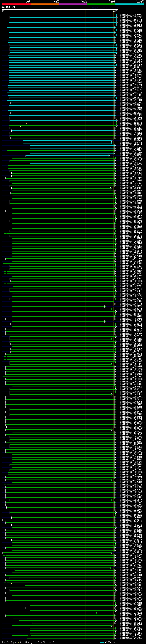
Task: Select the UniRef100_B6UE23 label
Action: (131, 120)
